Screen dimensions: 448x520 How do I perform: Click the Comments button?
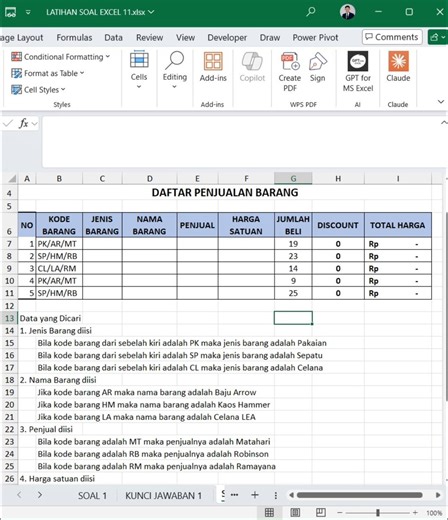click(x=392, y=37)
